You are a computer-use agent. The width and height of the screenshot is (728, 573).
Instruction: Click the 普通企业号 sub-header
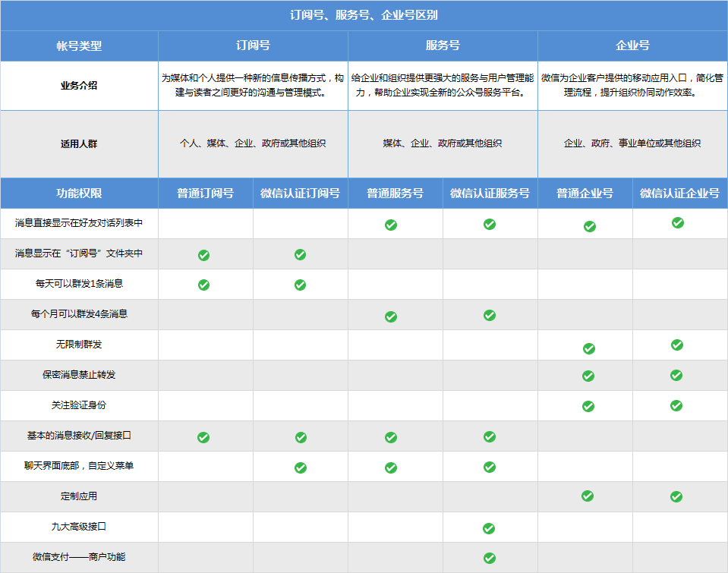(585, 194)
